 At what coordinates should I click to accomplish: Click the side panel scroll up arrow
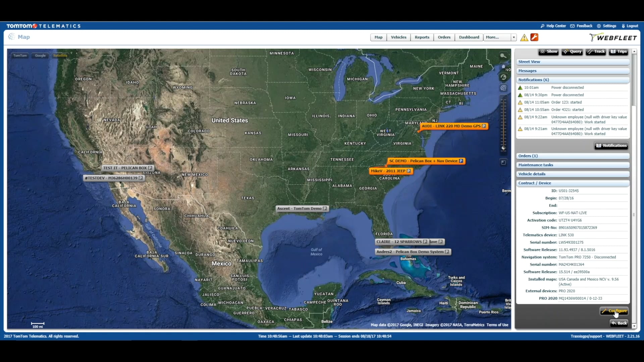pos(634,51)
